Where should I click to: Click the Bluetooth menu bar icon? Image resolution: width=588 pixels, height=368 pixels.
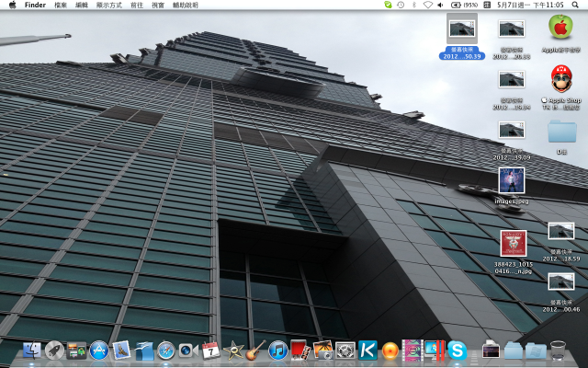point(414,5)
